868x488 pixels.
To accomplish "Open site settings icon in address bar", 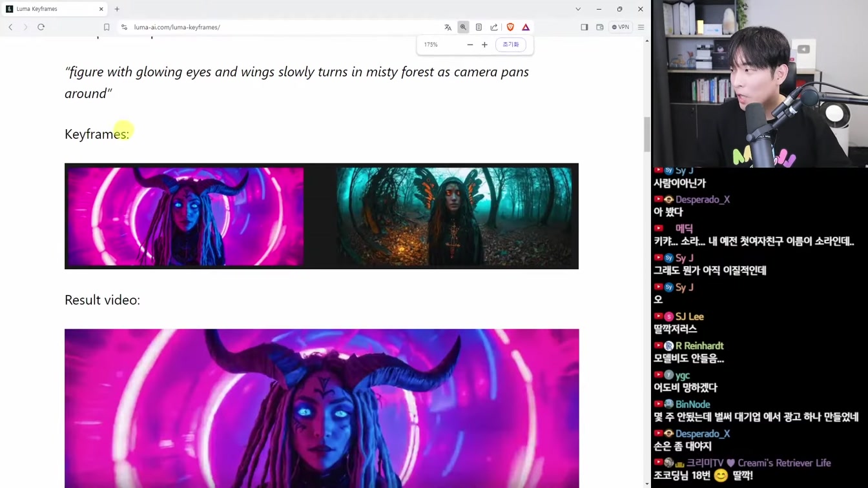I will tap(124, 27).
